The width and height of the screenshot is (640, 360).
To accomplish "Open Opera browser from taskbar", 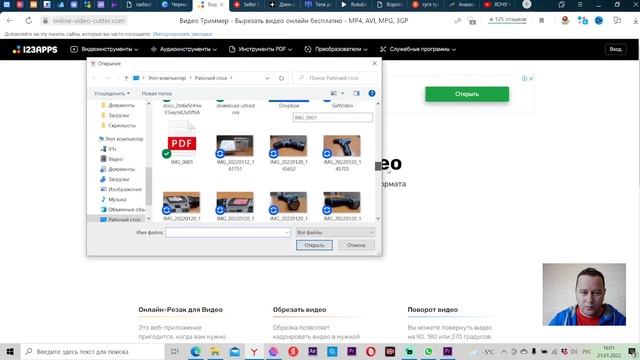I will point(371,351).
